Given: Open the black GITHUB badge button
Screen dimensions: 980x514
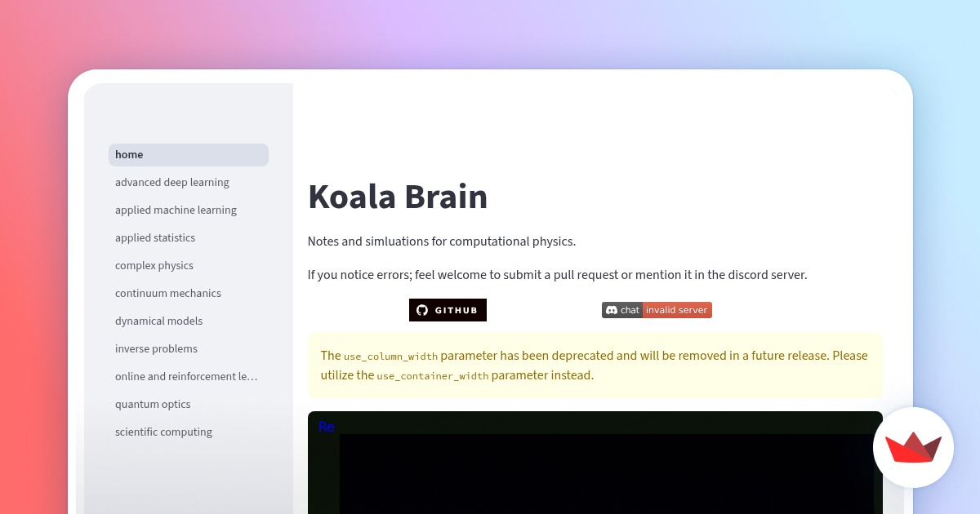Looking at the screenshot, I should pyautogui.click(x=448, y=310).
